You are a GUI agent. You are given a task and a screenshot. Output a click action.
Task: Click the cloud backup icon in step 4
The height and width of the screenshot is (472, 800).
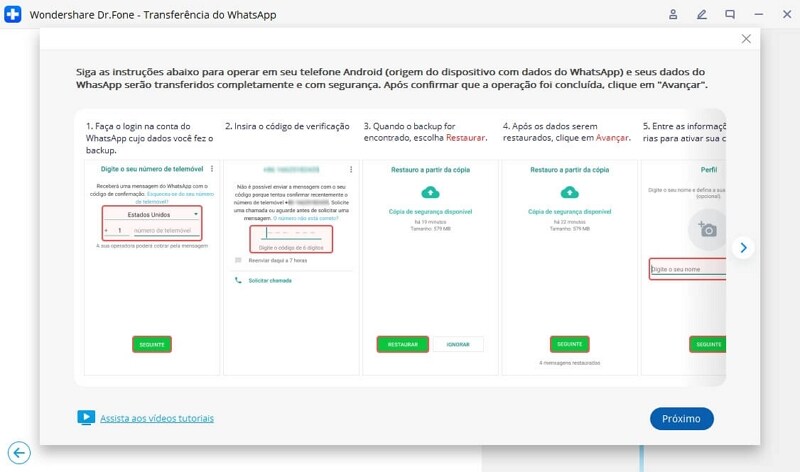click(x=570, y=192)
